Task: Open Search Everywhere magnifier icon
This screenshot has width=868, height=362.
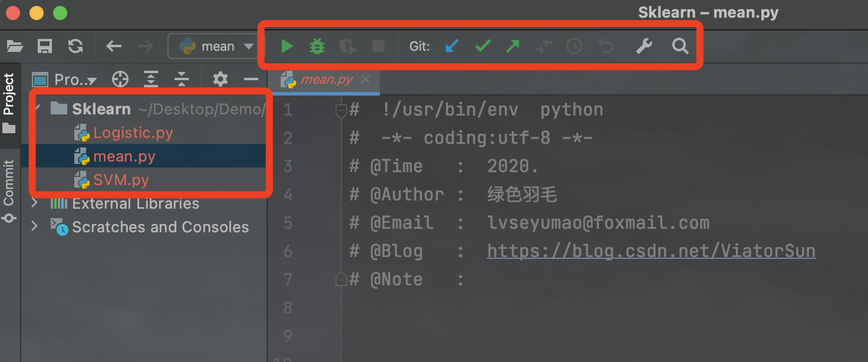Action: [x=680, y=46]
